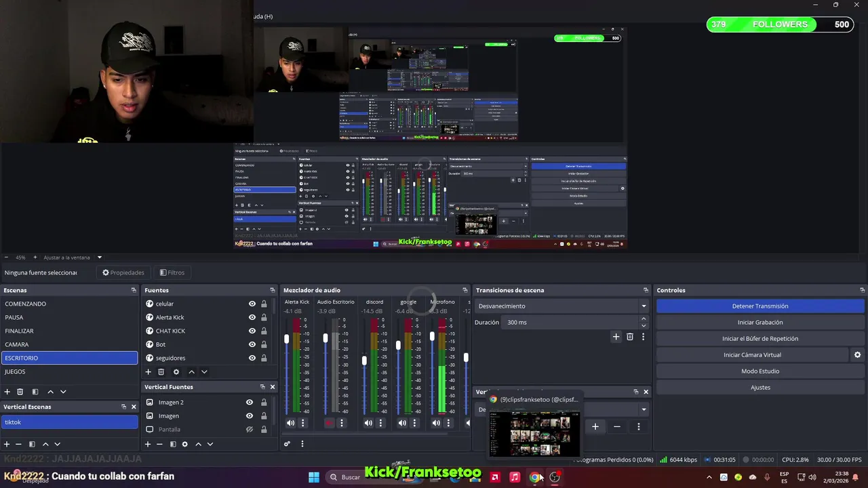Adjust the Alerta Kick volume fader

click(x=287, y=338)
